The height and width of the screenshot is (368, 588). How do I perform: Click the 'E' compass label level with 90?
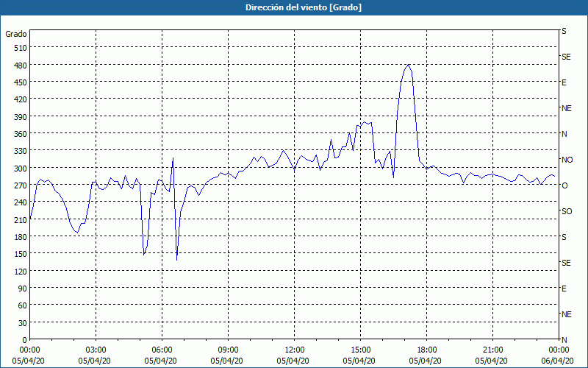point(564,289)
